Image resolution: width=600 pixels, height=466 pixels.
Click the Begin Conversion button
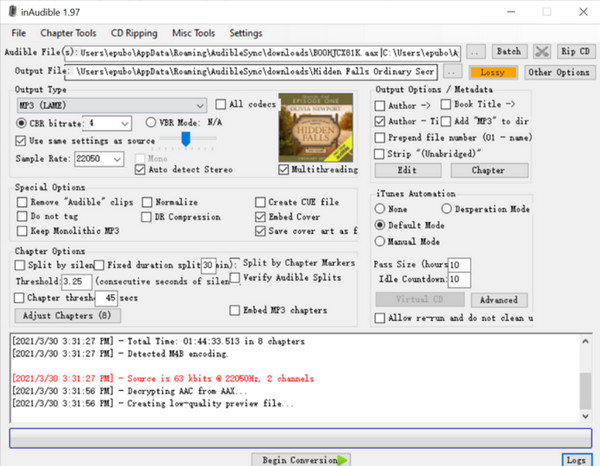[x=301, y=460]
